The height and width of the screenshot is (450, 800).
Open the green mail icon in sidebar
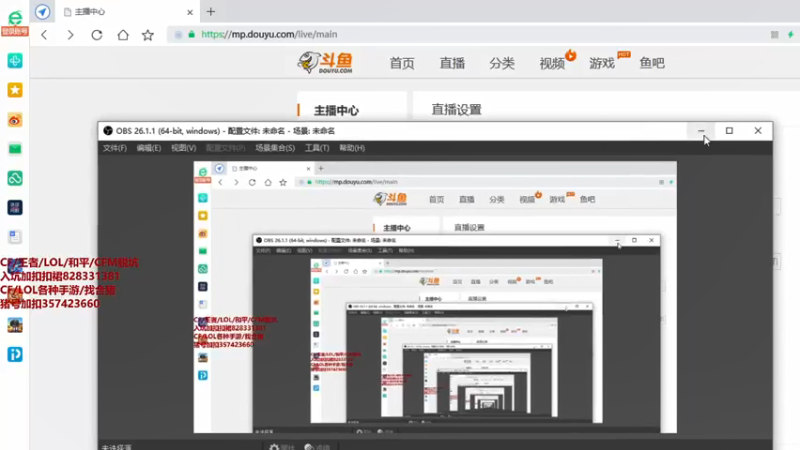click(15, 148)
